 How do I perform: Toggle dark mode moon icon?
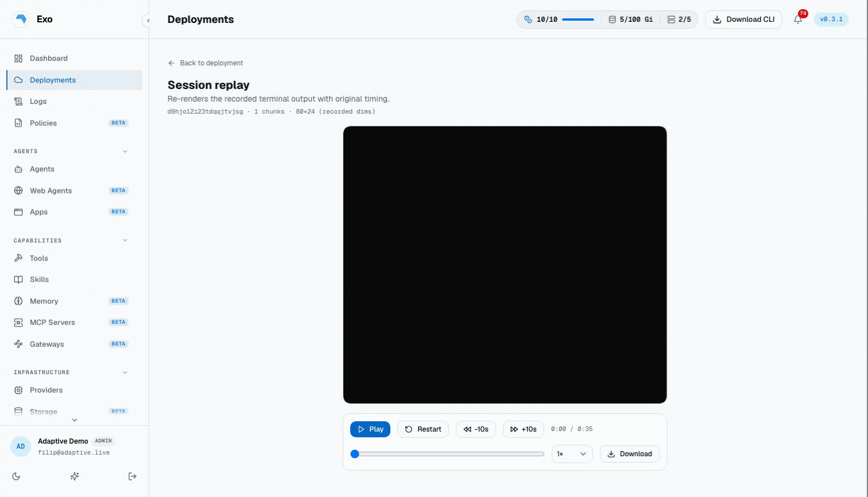tap(16, 476)
